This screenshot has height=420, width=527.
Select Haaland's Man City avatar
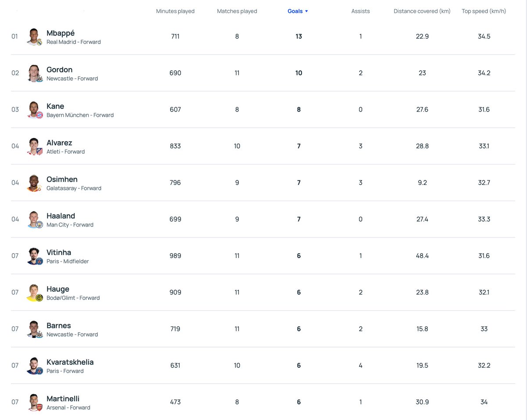pyautogui.click(x=34, y=219)
